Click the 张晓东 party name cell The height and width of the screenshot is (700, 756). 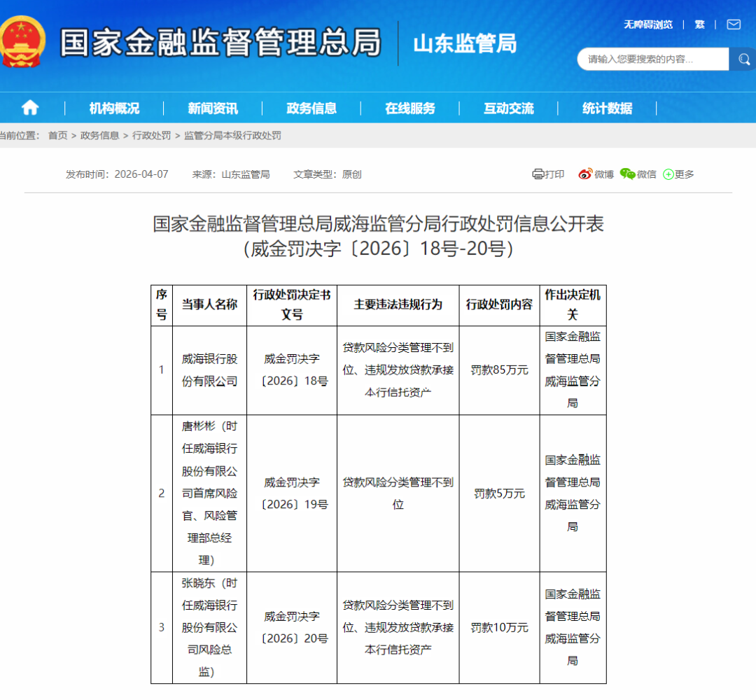[x=210, y=627]
